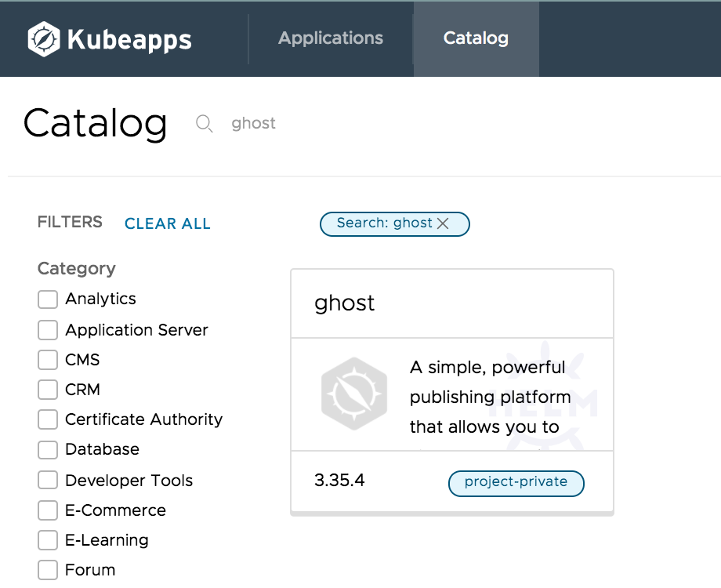Toggle the E-Commerce checkbox
The height and width of the screenshot is (588, 721).
48,510
